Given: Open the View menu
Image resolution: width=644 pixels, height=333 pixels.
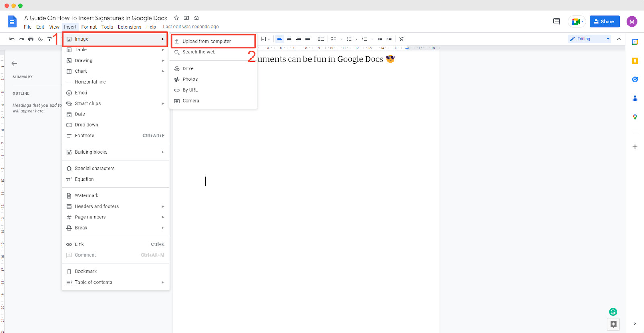Looking at the screenshot, I should tap(54, 27).
